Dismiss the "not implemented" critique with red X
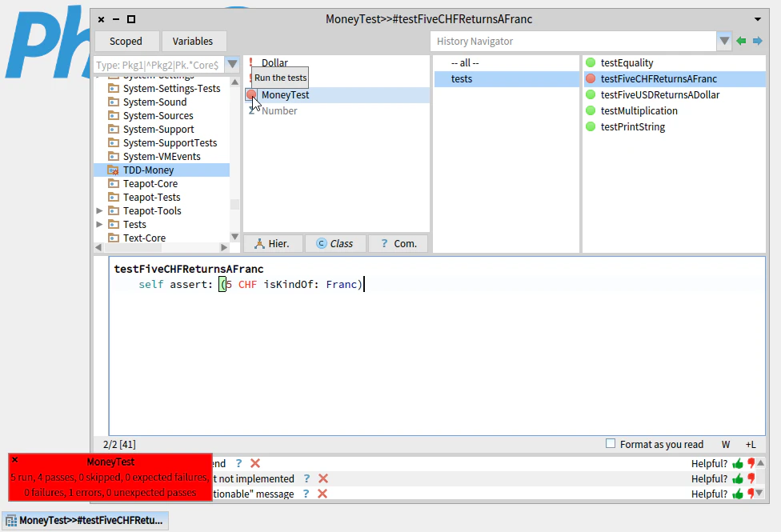This screenshot has height=532, width=781. coord(323,478)
